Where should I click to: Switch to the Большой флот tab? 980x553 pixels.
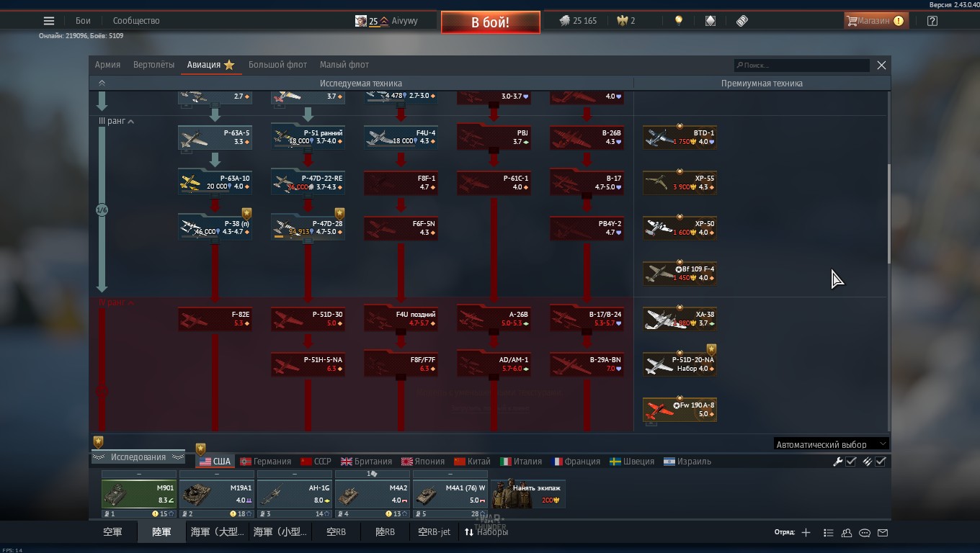(x=277, y=65)
